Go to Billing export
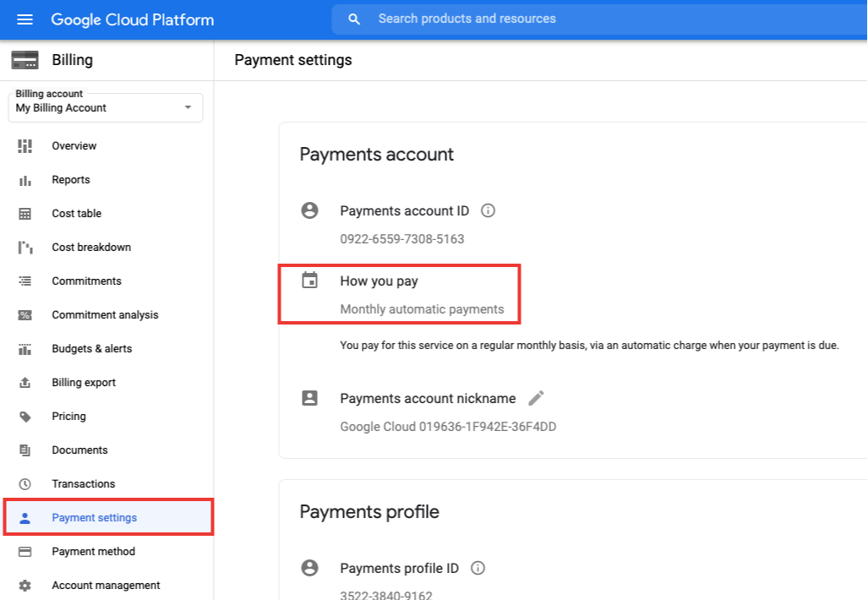868x600 pixels. click(85, 383)
